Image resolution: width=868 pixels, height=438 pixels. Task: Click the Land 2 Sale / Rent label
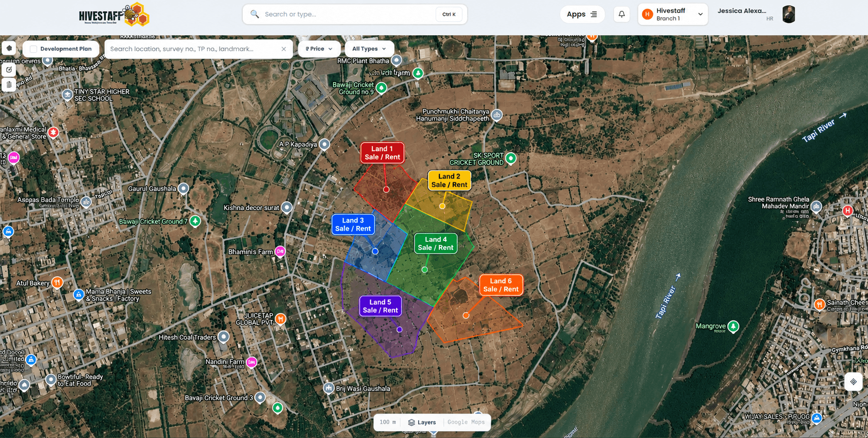coord(449,180)
